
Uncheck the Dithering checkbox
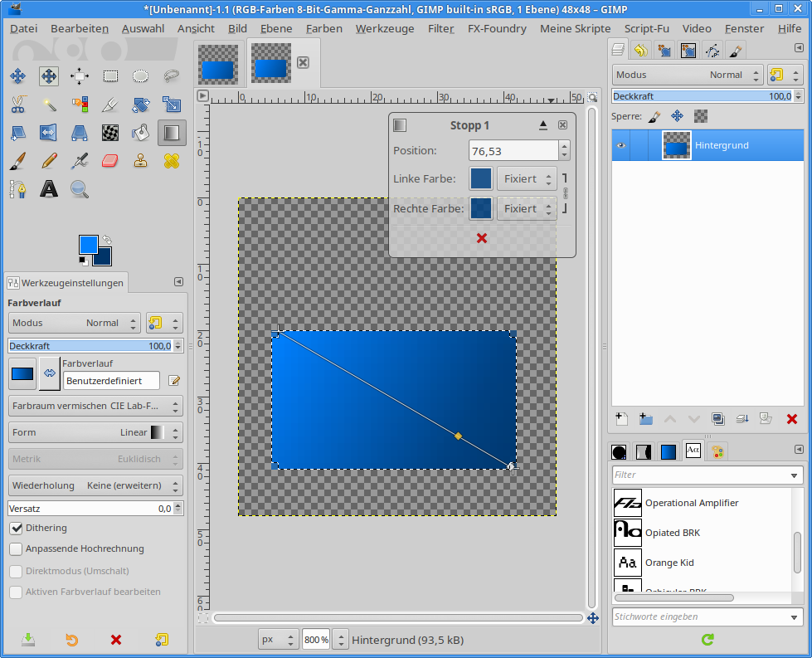pyautogui.click(x=16, y=528)
